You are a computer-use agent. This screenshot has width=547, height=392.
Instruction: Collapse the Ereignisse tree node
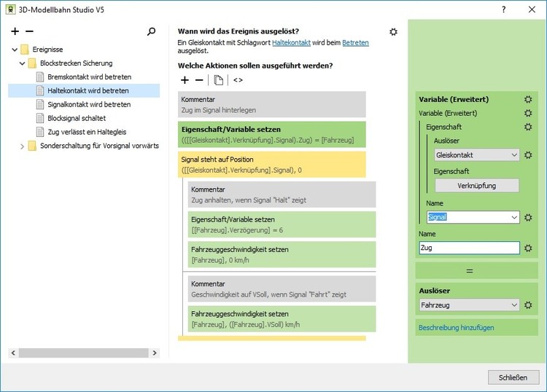pyautogui.click(x=15, y=50)
